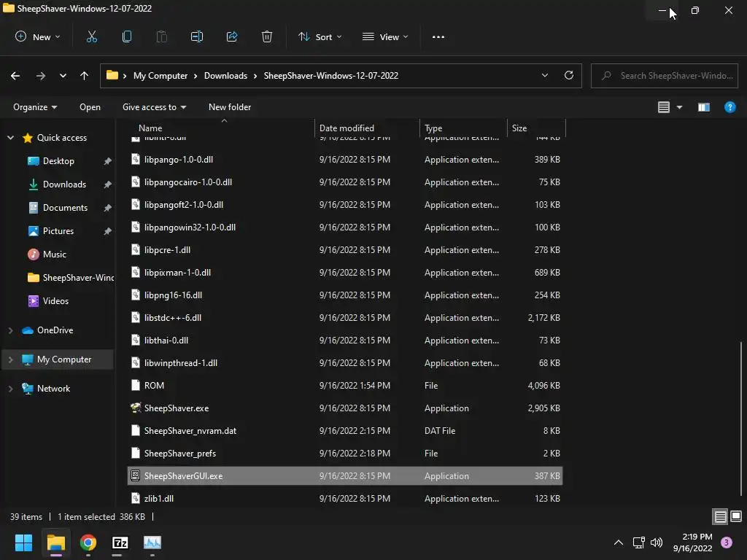Select Videos in Quick access
Image resolution: width=747 pixels, height=560 pixels.
[55, 301]
